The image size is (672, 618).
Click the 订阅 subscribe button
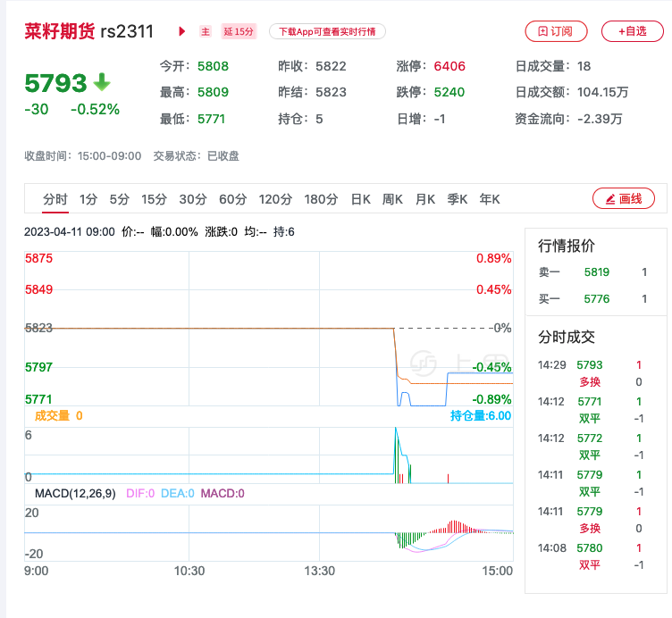pos(556,31)
